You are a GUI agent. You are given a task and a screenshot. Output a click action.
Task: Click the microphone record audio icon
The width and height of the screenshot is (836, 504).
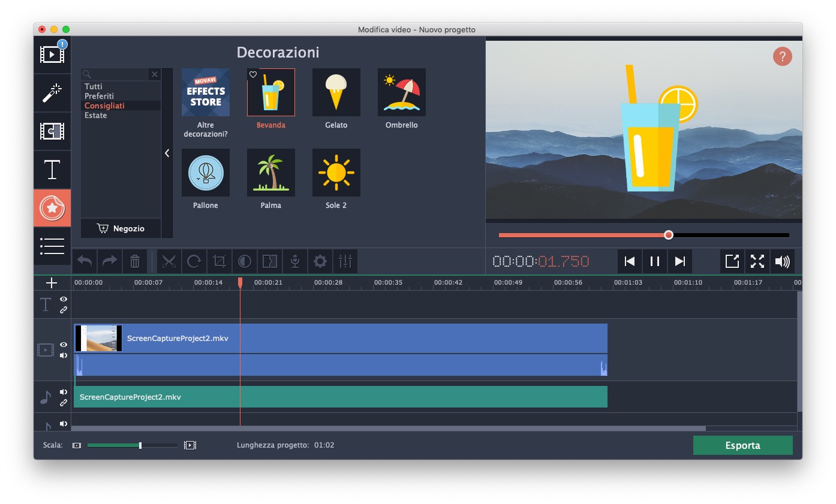click(x=295, y=261)
